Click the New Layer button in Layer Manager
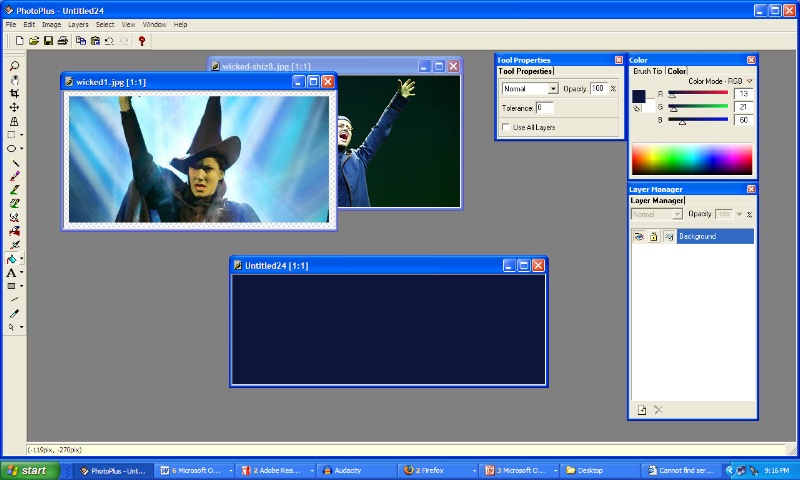Viewport: 800px width, 480px height. (642, 410)
